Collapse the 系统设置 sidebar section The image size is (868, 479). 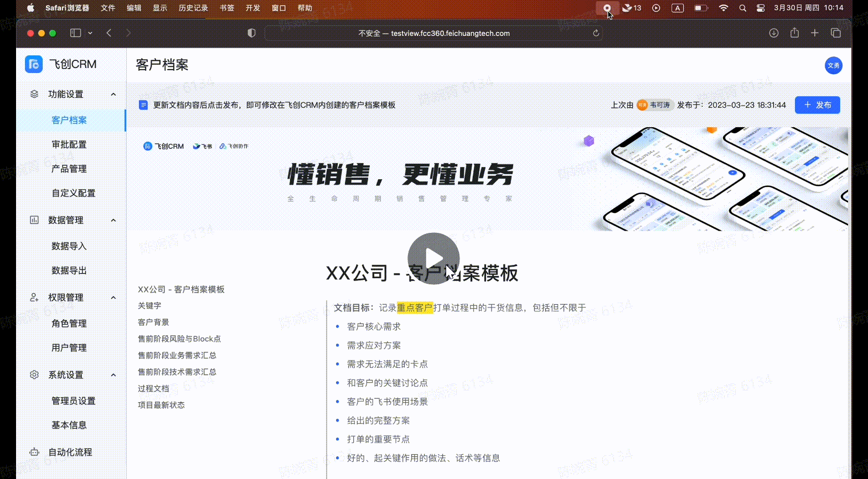(x=113, y=375)
